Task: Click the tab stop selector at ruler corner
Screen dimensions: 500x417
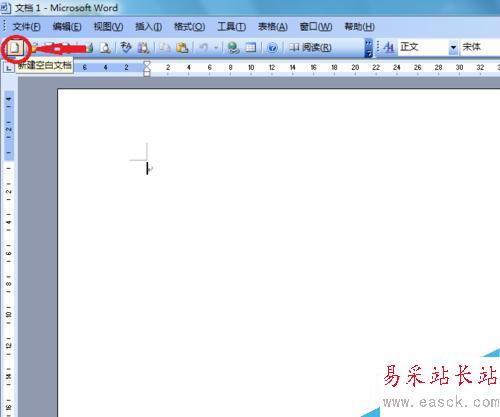Action: click(8, 68)
